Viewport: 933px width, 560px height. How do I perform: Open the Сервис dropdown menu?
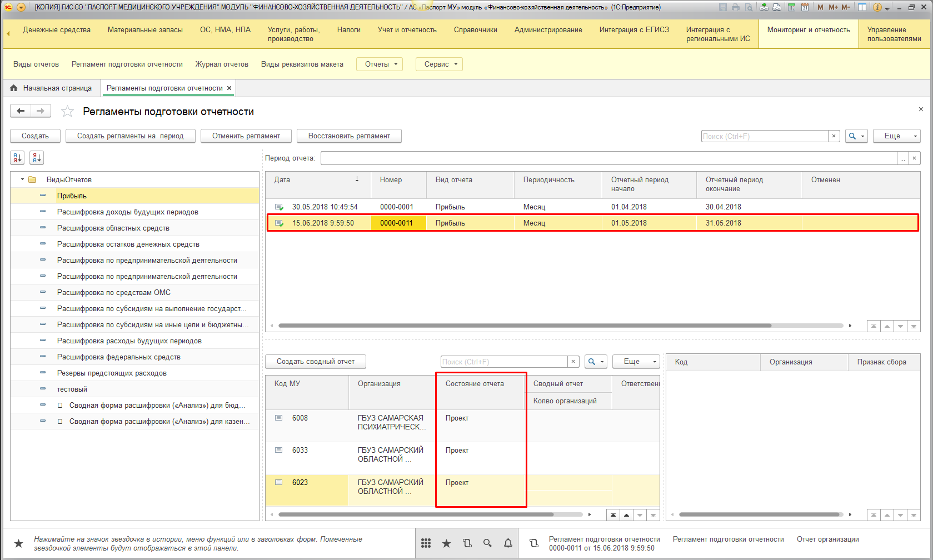pyautogui.click(x=440, y=64)
